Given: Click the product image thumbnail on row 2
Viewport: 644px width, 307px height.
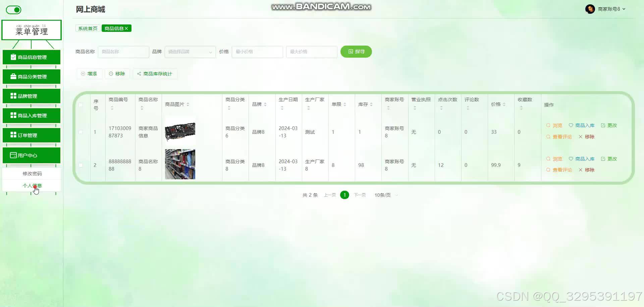Looking at the screenshot, I should [179, 164].
